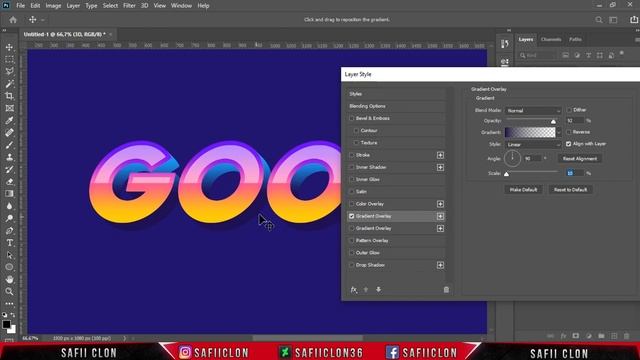The width and height of the screenshot is (640, 360).
Task: Open the Layer menu
Action: tap(73, 6)
